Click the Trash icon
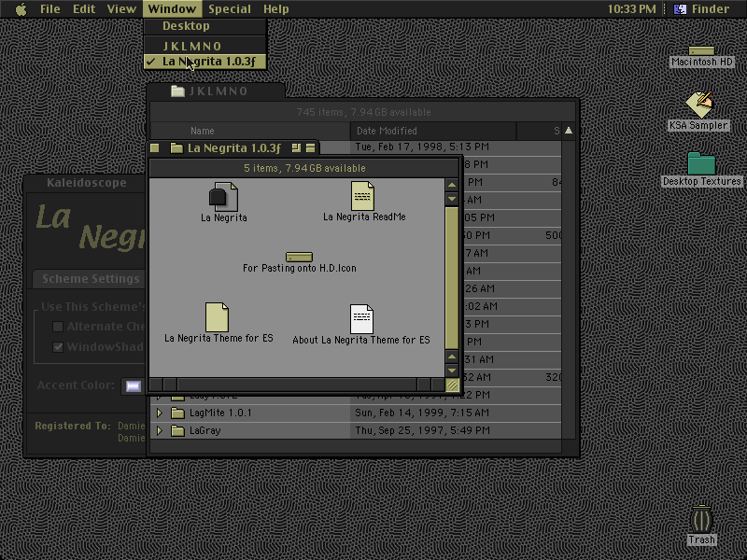The height and width of the screenshot is (560, 747). click(x=701, y=519)
